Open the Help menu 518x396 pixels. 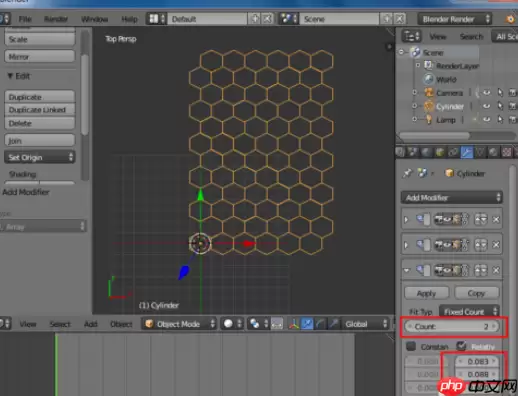click(x=129, y=19)
